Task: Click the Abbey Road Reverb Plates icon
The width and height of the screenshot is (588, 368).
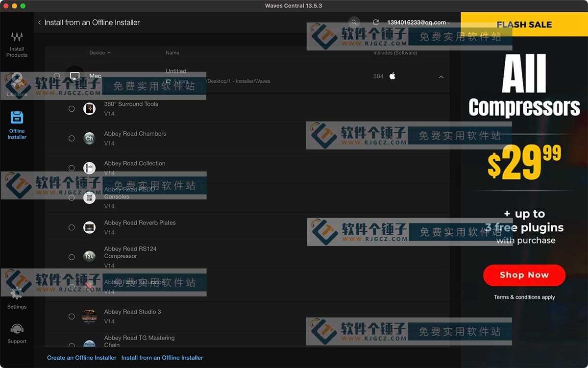Action: 89,227
